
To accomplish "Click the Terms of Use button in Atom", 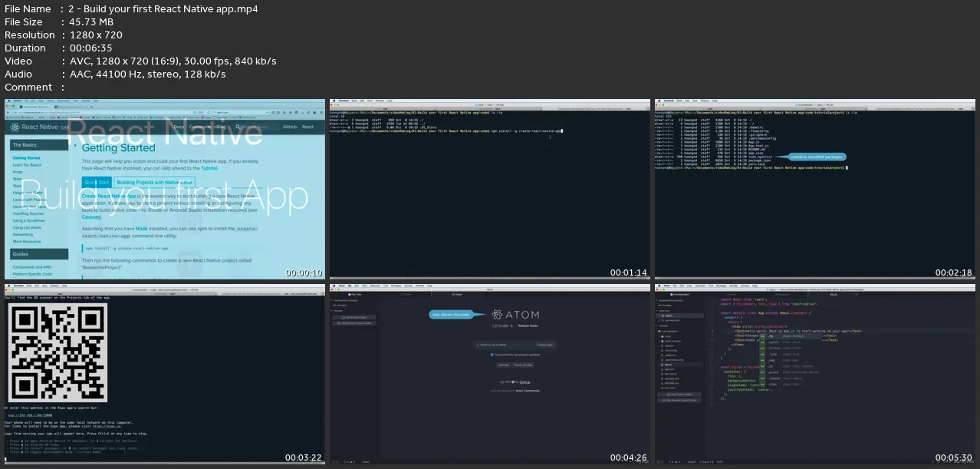I will [x=523, y=365].
